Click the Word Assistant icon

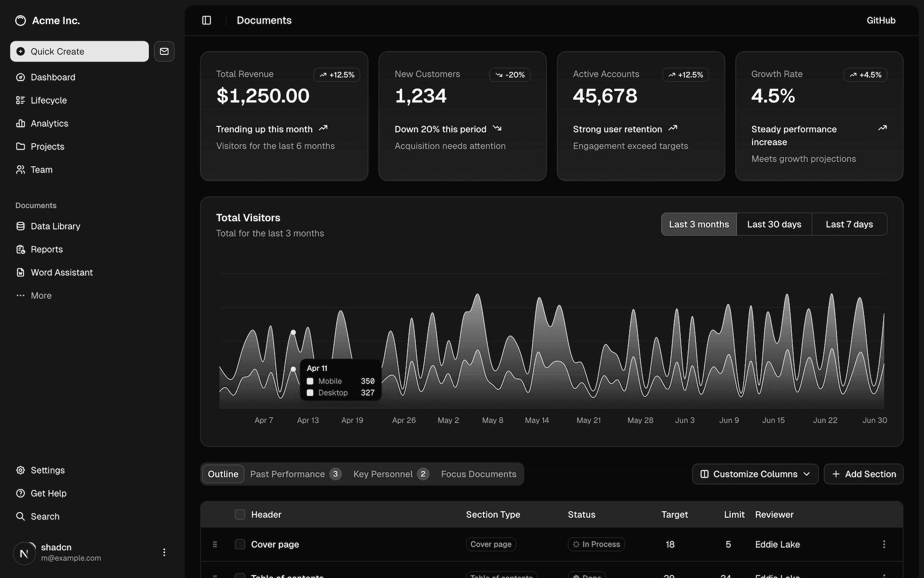point(21,272)
